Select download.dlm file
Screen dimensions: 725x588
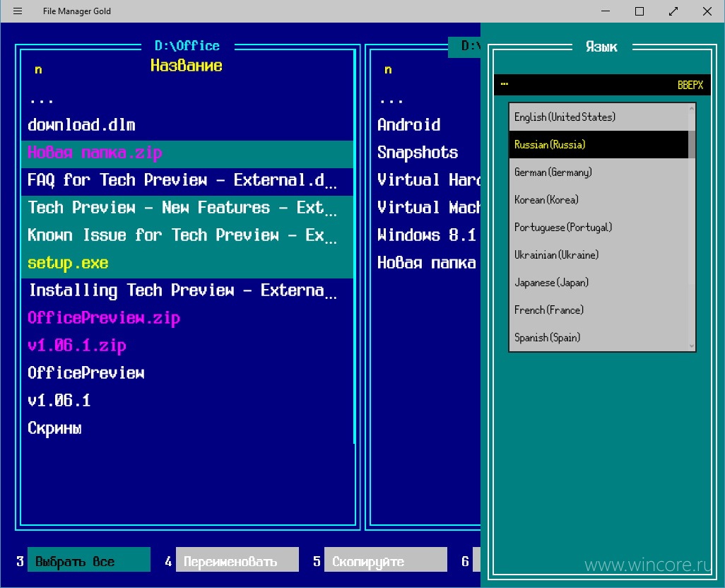[x=187, y=125]
